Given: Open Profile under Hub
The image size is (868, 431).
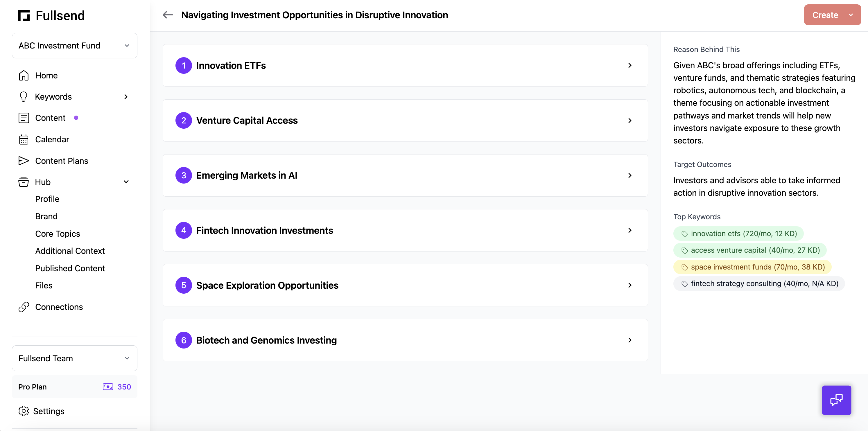Looking at the screenshot, I should pos(47,199).
